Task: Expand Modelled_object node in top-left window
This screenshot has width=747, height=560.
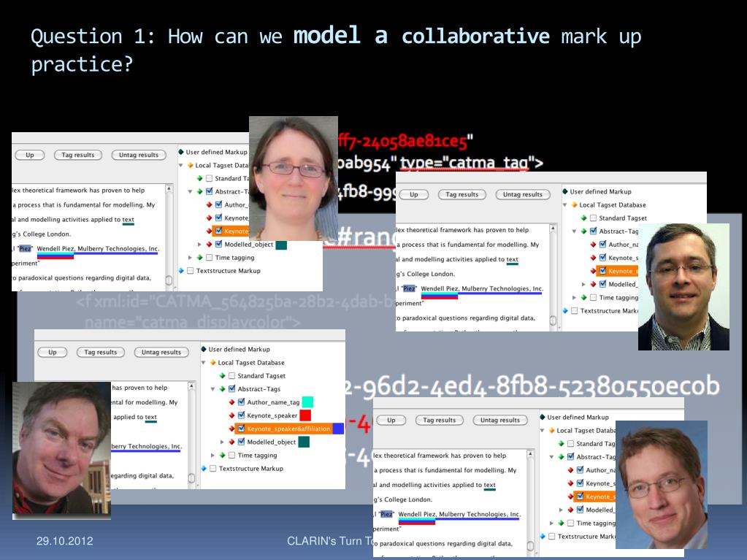Action: [199, 245]
